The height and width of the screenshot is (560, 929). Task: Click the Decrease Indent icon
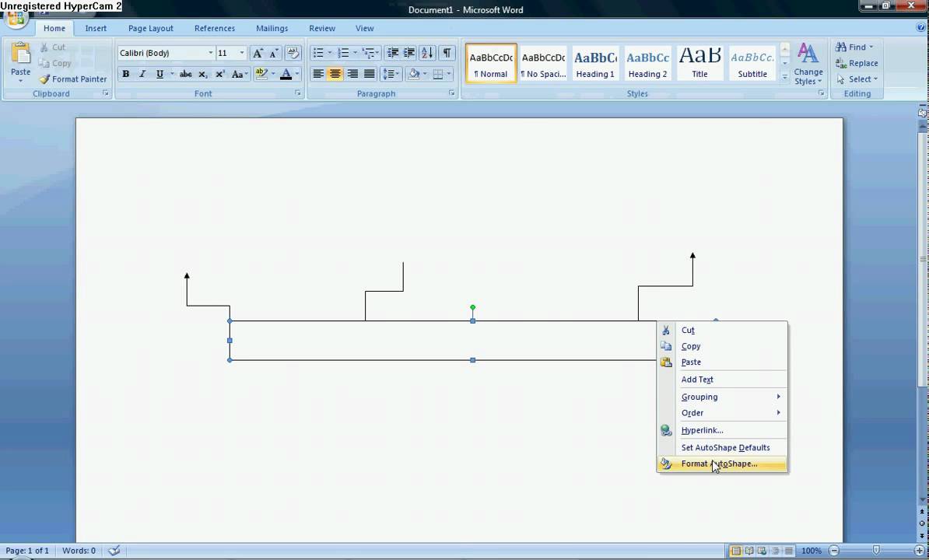(392, 53)
